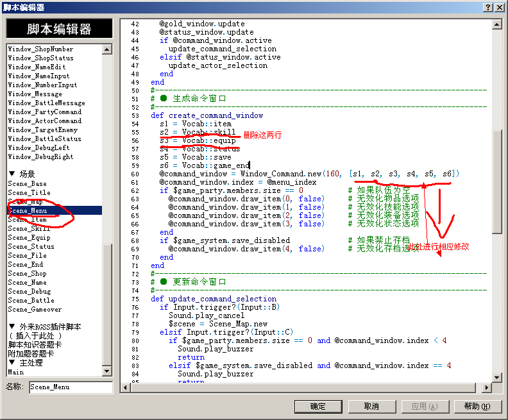
Task: Click the code pane scroll up arrow
Action: pyautogui.click(x=497, y=24)
